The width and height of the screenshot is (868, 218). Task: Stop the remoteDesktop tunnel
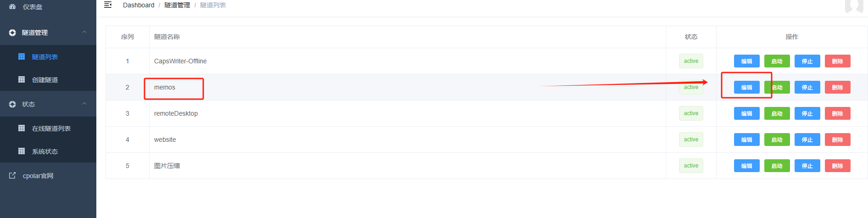pyautogui.click(x=807, y=113)
